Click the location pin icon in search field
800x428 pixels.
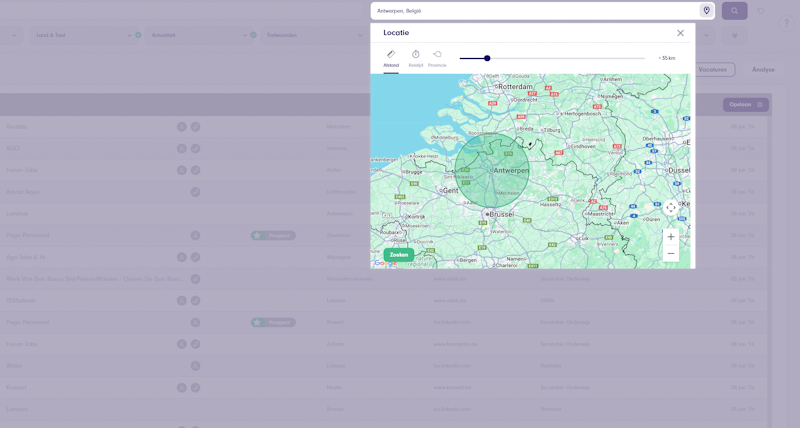point(706,11)
